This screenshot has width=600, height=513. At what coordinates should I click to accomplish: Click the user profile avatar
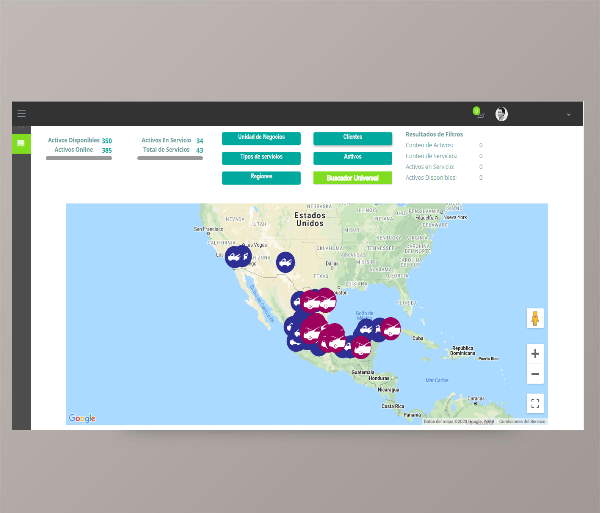click(501, 114)
